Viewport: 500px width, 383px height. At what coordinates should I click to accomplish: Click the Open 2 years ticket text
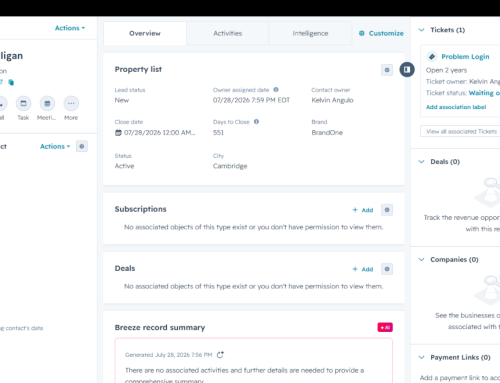coord(446,70)
